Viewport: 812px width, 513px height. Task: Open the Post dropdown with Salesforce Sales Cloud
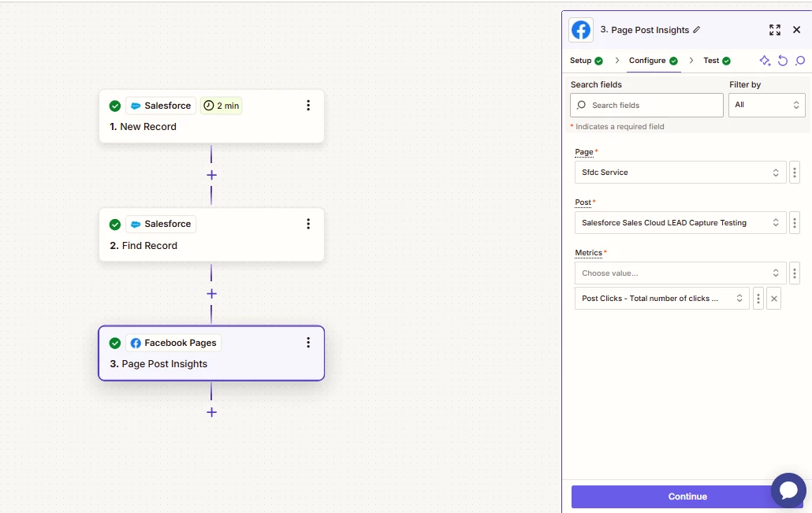(x=680, y=223)
